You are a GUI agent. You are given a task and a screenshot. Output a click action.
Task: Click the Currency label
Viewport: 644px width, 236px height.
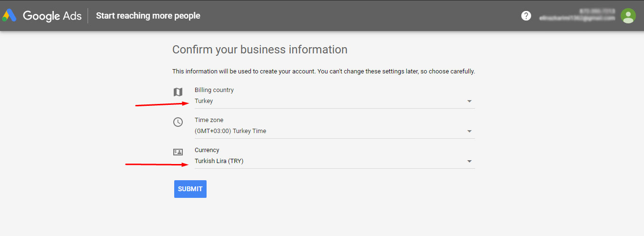point(207,150)
